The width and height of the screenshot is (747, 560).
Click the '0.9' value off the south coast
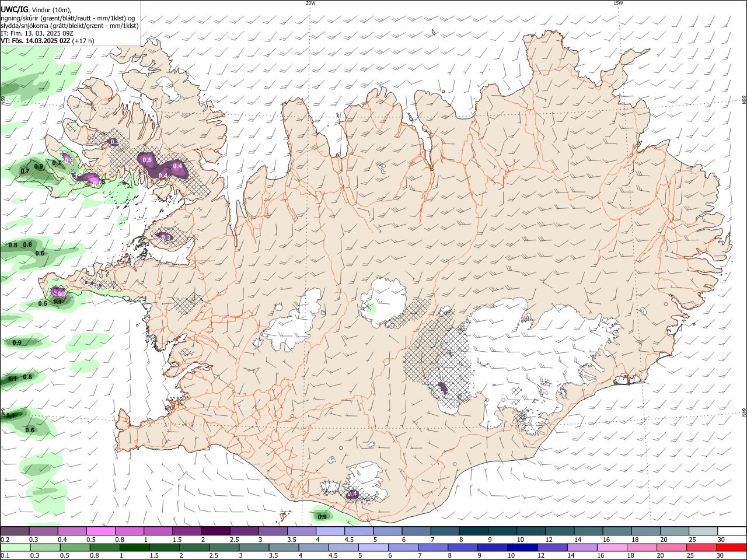point(322,517)
